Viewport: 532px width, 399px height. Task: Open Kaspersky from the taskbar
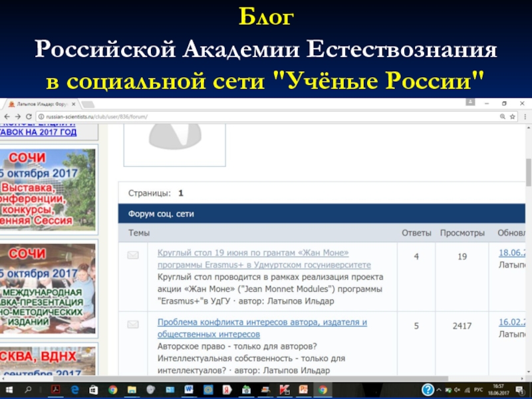[285, 390]
